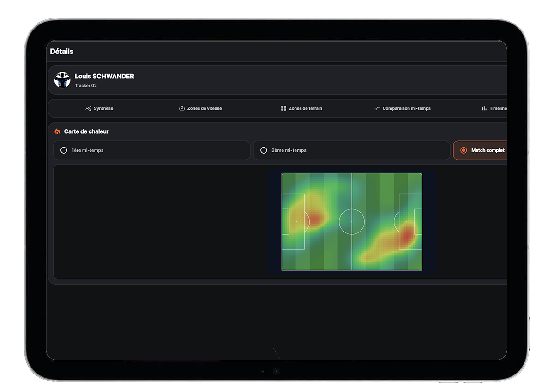
Task: Click the arrows icon for Comparaison mi-temps
Action: point(377,108)
